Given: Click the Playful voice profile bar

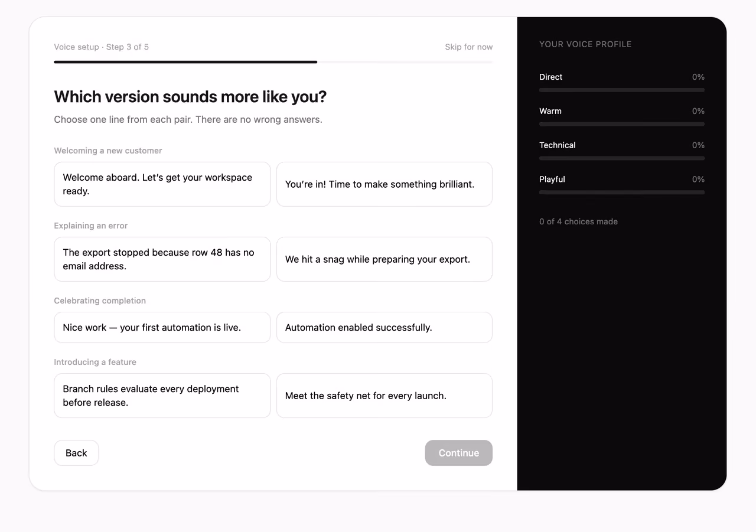Looking at the screenshot, I should point(622,192).
